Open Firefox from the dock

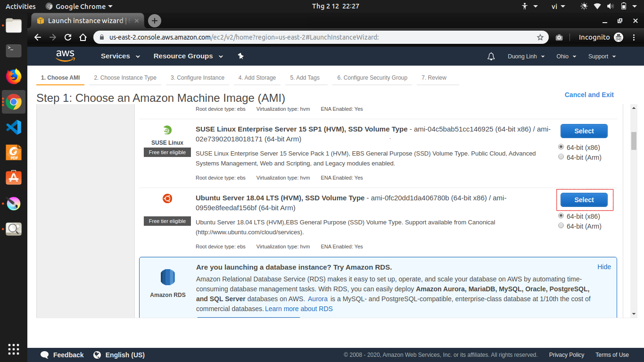coord(14,76)
